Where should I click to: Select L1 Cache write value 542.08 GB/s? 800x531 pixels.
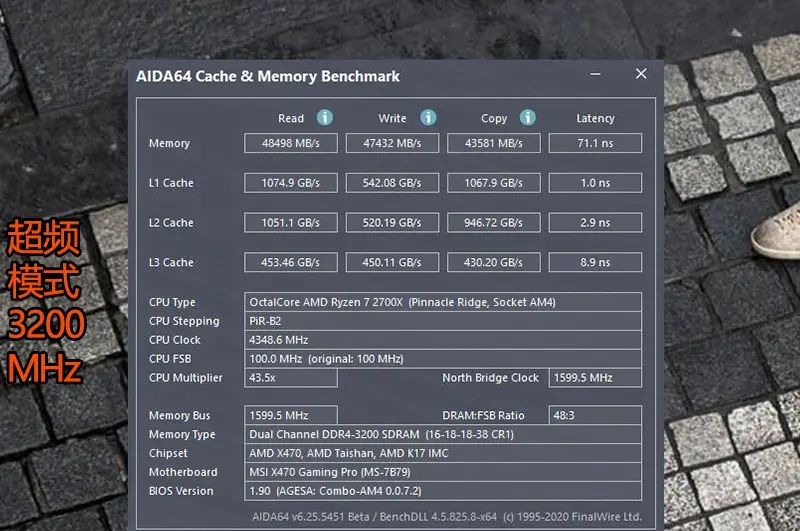pyautogui.click(x=392, y=183)
